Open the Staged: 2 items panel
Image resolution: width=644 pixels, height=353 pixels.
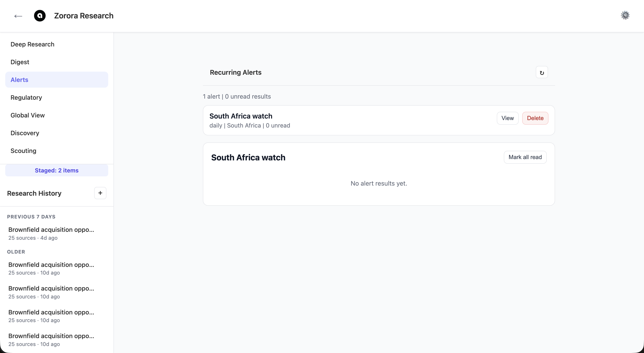pos(57,170)
